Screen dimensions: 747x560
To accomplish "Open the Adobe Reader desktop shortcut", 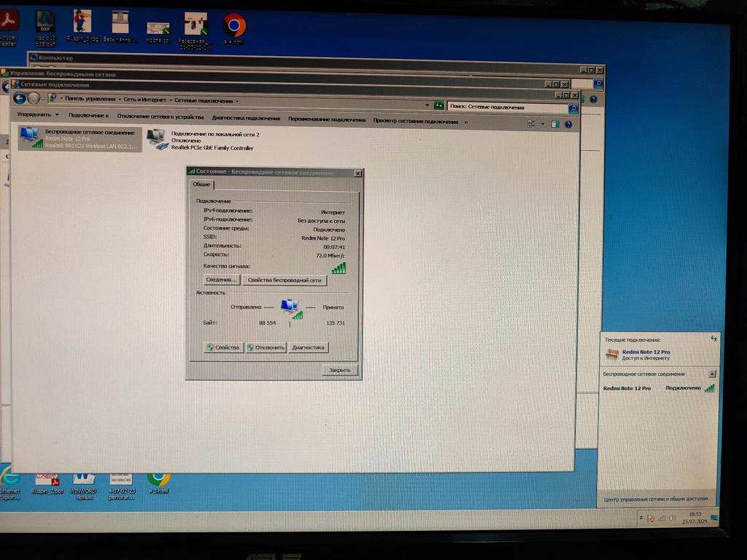I will pos(9,23).
